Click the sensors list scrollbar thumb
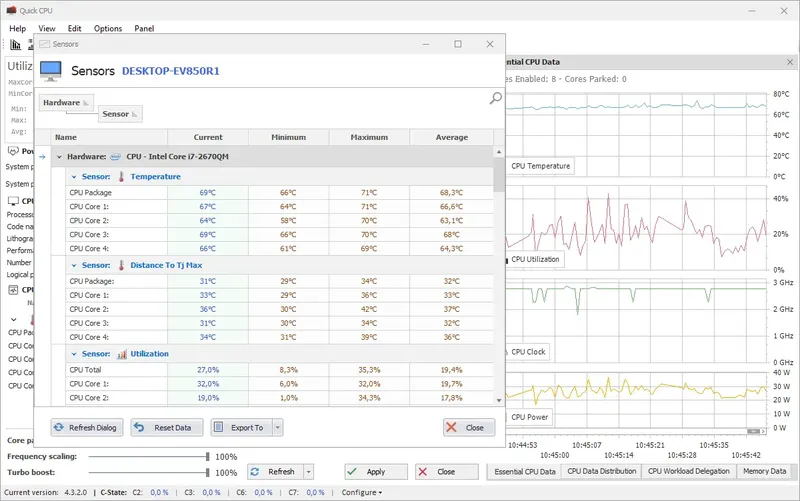800x501 pixels. 499,174
